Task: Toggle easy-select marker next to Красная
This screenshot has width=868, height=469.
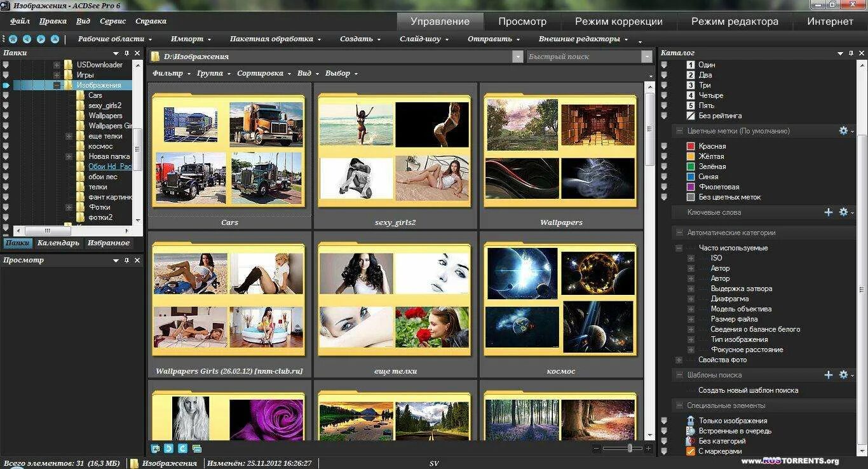Action: click(x=664, y=146)
